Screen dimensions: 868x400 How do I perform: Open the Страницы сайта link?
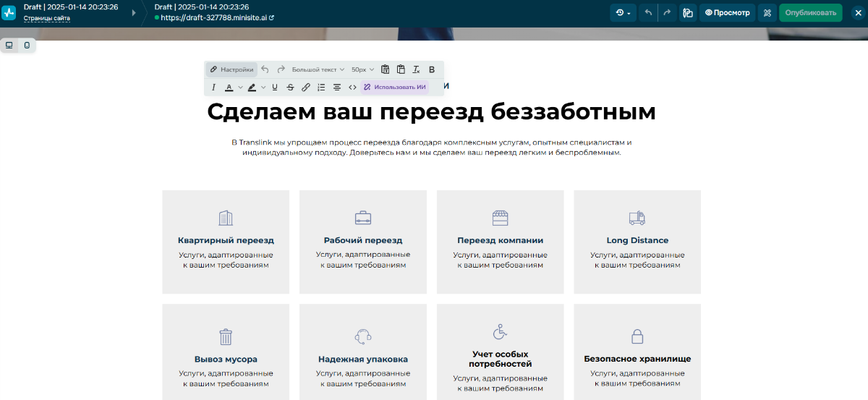47,18
